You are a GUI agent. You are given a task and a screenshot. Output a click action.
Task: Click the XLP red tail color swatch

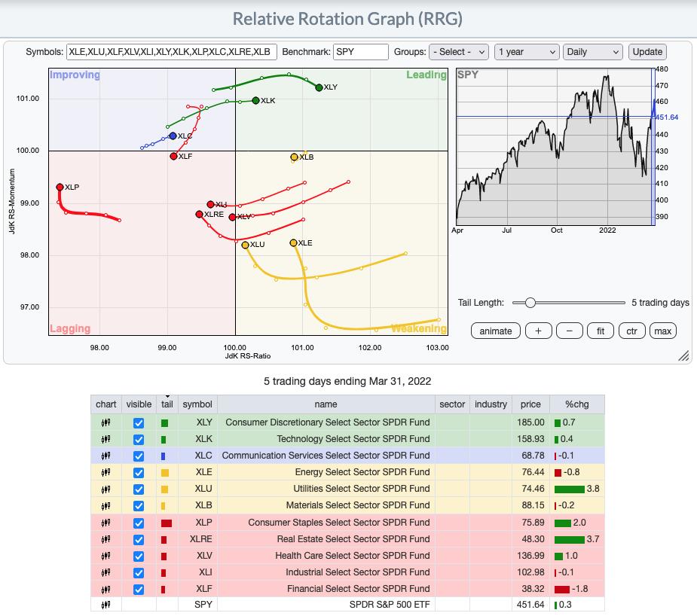pos(167,523)
